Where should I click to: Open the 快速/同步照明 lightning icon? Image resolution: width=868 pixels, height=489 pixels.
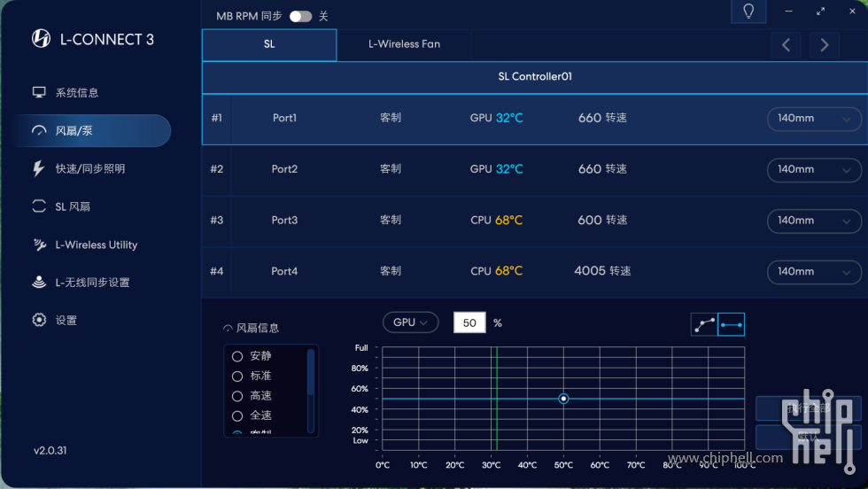click(x=38, y=168)
